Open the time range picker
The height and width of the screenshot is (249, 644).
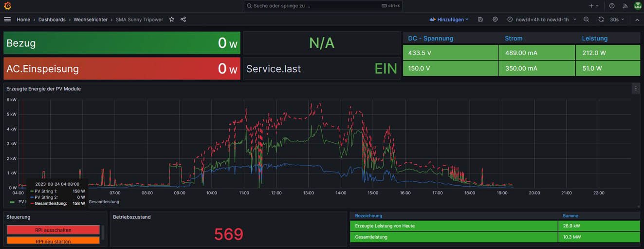[x=541, y=19]
